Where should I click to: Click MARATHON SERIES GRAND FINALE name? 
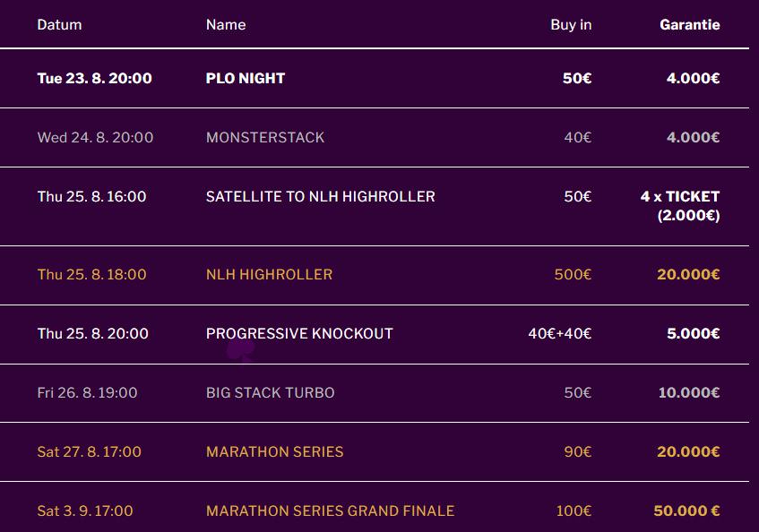(330, 511)
